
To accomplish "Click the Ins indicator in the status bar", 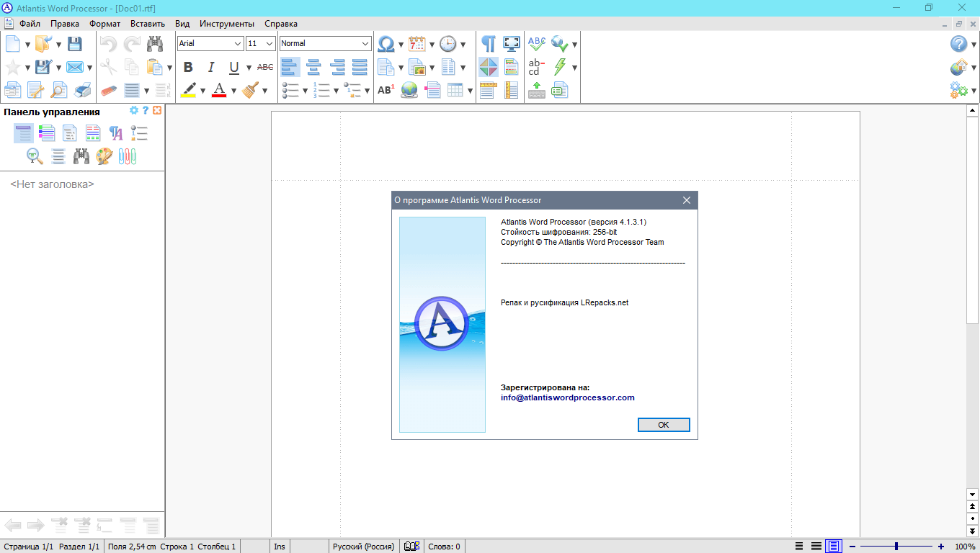I will pos(280,547).
